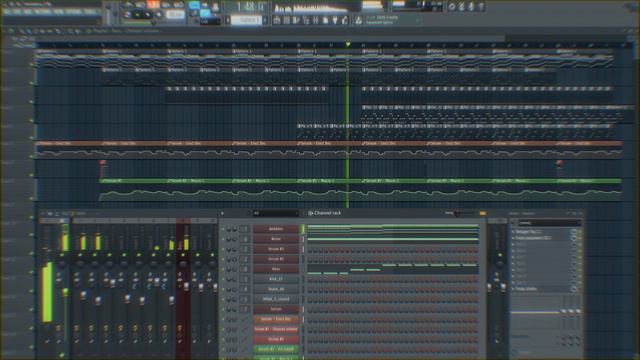Click the first round icon in the top-right panel

point(452,7)
